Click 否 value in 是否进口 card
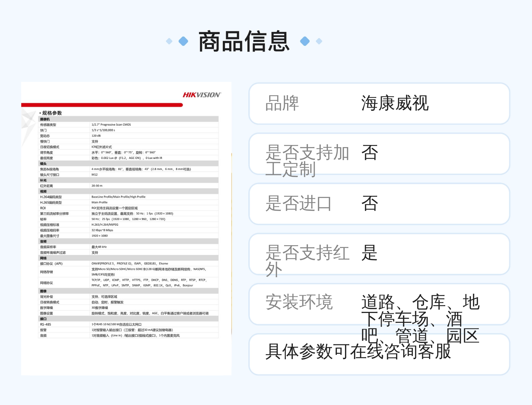This screenshot has width=532, height=405. (369, 203)
